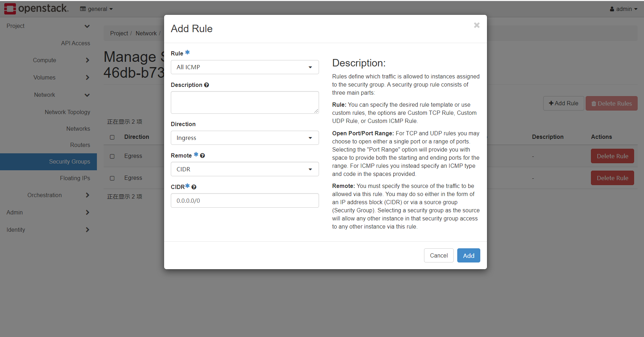This screenshot has width=644, height=337.
Task: Check the second Egress rule checkbox
Action: [112, 178]
